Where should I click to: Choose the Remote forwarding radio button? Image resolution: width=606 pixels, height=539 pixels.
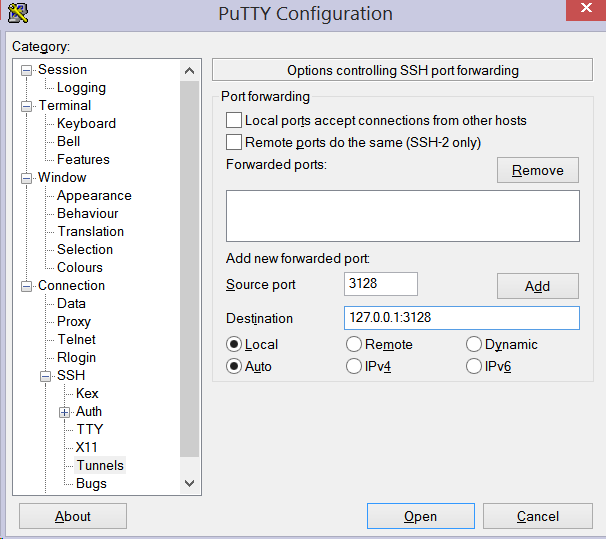[x=354, y=344]
